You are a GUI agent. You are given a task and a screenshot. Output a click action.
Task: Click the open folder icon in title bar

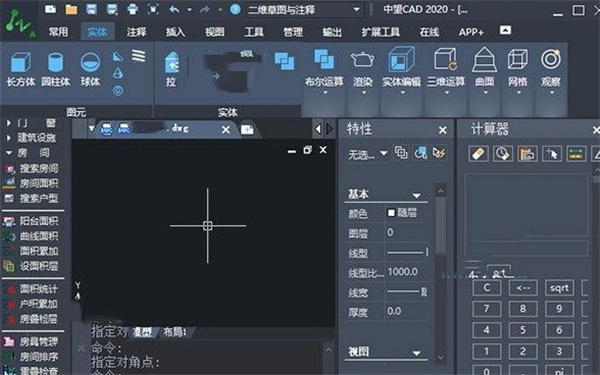pyautogui.click(x=71, y=9)
